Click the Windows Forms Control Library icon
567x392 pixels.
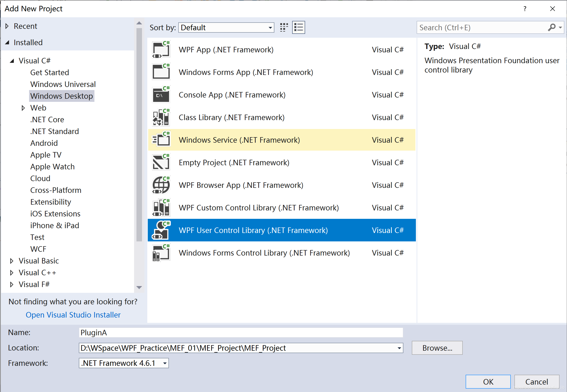point(161,253)
